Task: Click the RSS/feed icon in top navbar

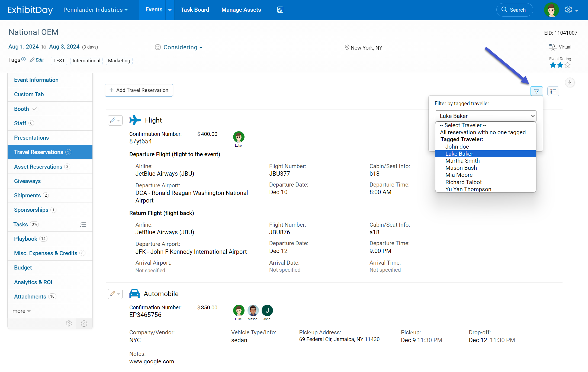Action: (281, 9)
